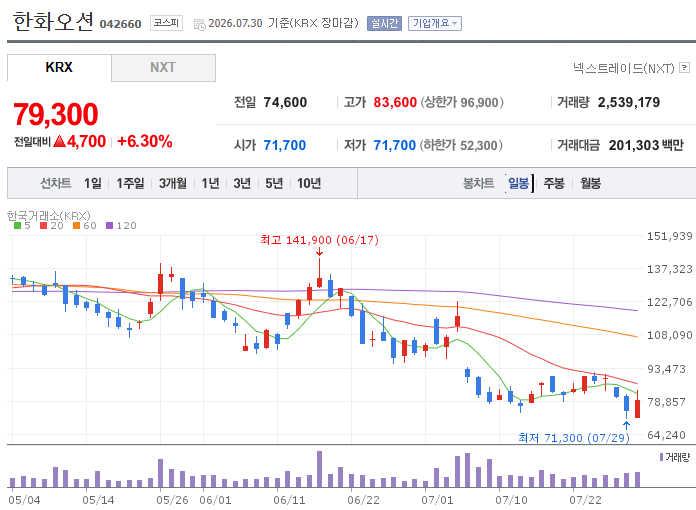The width and height of the screenshot is (696, 510).
Task: Select the 월봉 monthly candle chart
Action: coord(590,183)
